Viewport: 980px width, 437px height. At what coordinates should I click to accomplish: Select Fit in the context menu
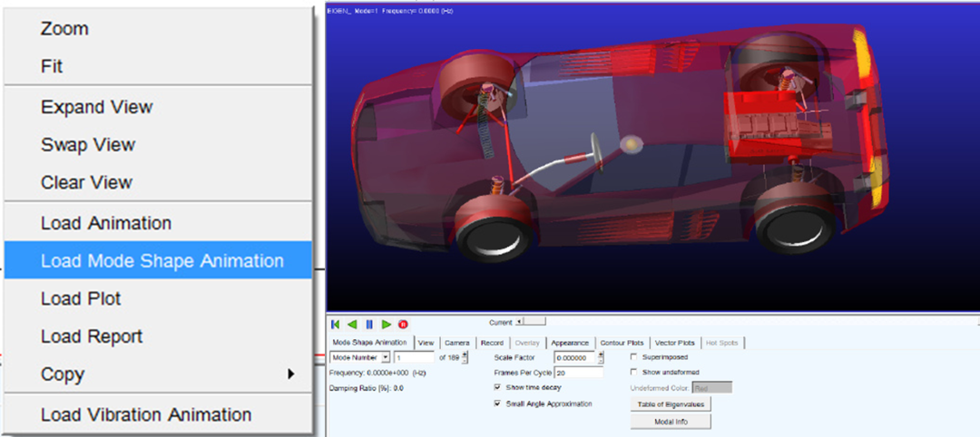point(158,66)
